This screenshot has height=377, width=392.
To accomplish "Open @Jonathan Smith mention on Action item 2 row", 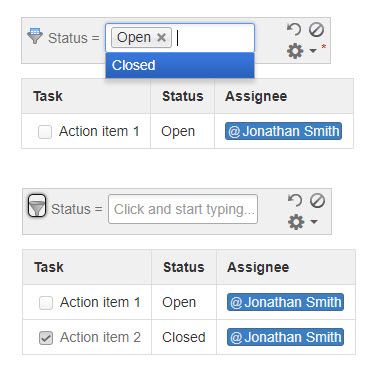I will 285,337.
